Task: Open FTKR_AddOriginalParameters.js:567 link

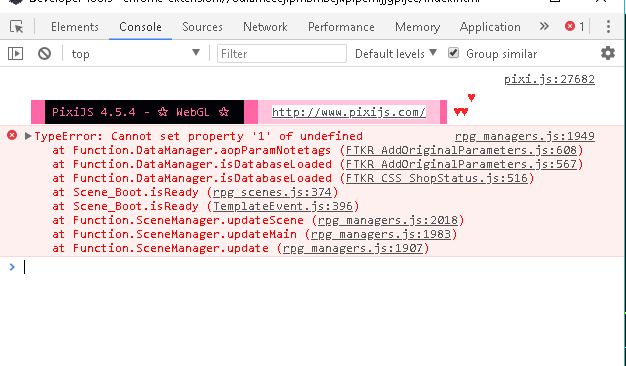Action: 461,164
